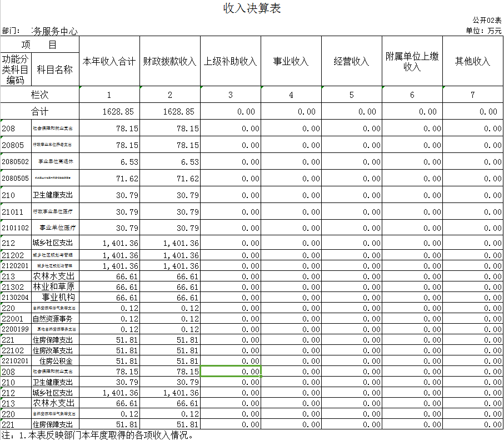Select code cell 2120201

pyautogui.click(x=16, y=266)
